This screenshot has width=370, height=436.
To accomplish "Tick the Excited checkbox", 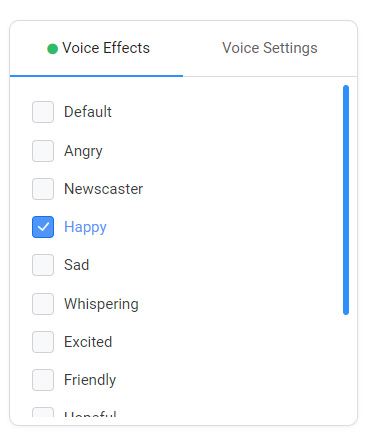I will 43,342.
